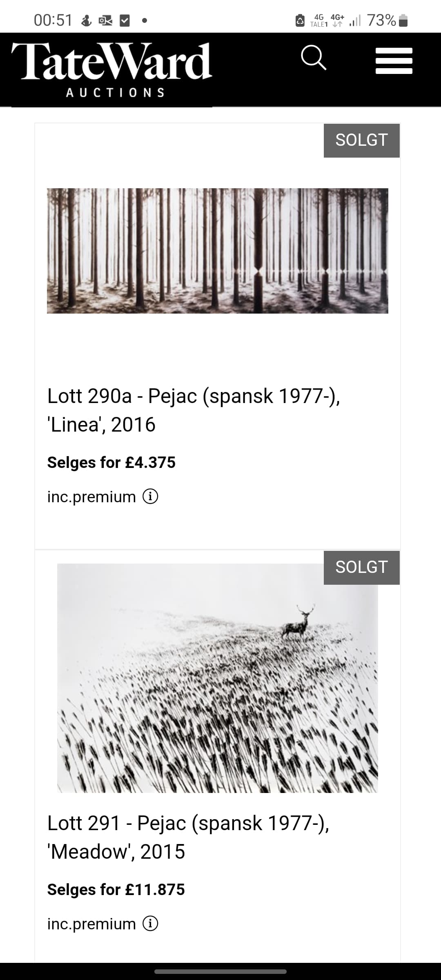Screen dimensions: 441x980
Task: Open Lot 290a 'Linea' title link
Action: [x=194, y=410]
